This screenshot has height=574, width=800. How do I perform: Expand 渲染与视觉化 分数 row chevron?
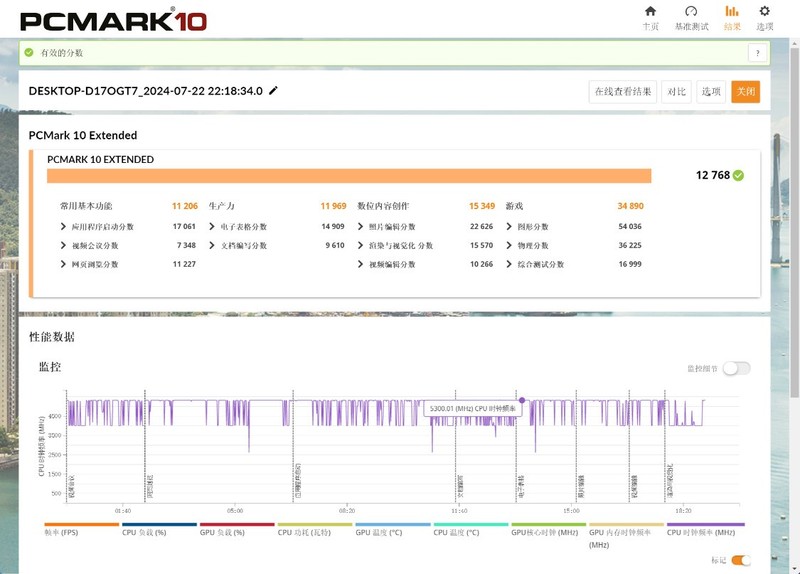360,245
